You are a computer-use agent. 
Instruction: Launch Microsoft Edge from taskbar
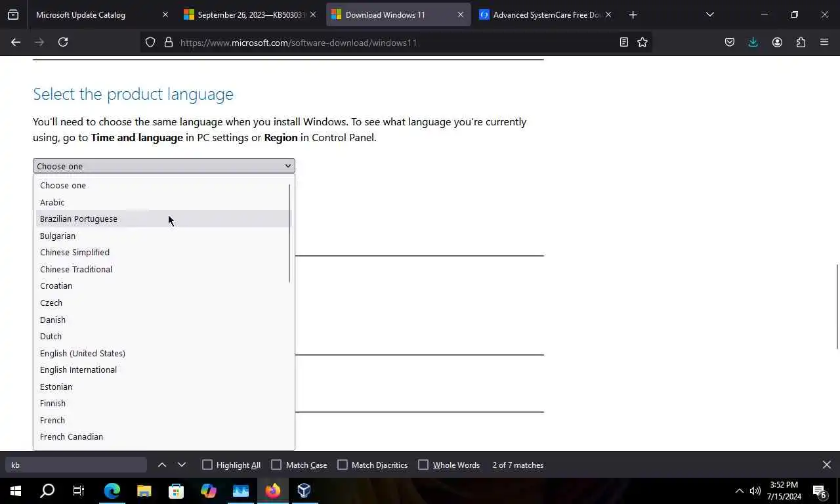pos(112,490)
